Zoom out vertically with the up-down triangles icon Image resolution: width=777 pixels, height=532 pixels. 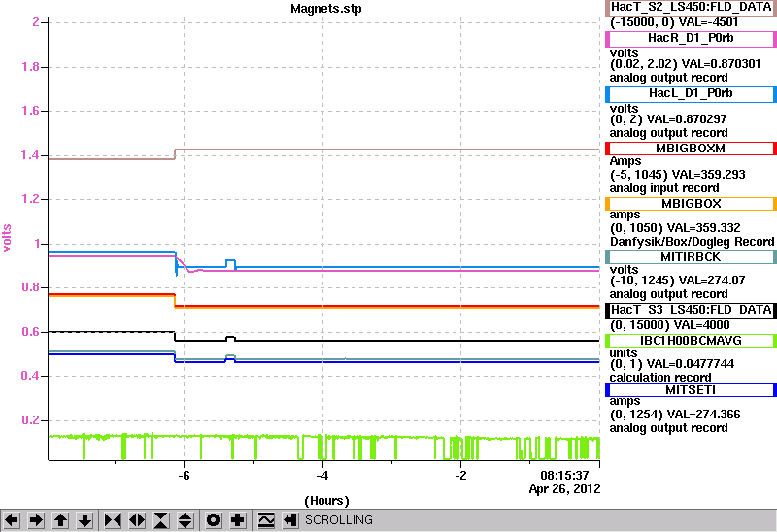pos(185,520)
